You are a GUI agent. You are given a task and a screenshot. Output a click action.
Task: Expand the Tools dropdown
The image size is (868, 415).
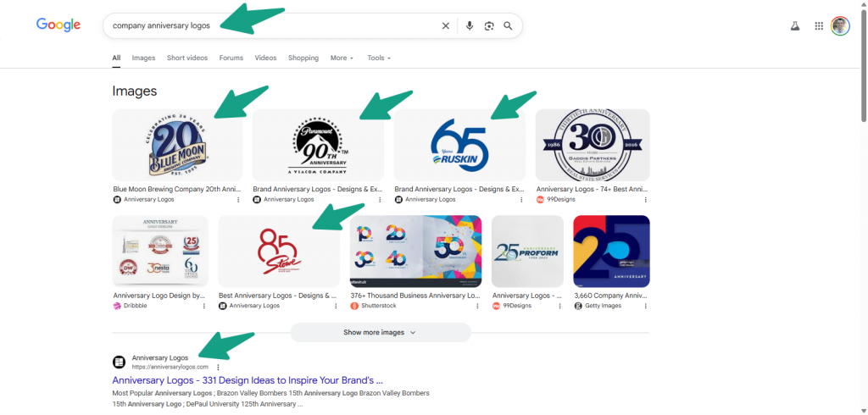click(379, 58)
